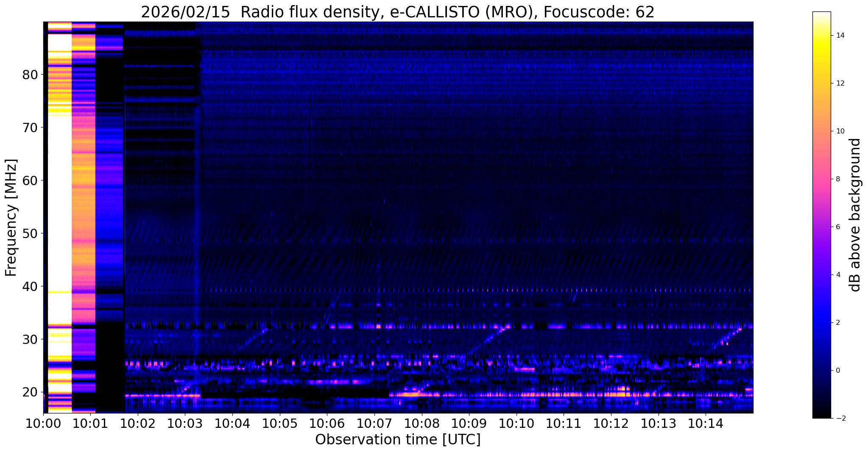Select the 10:08 time tick label

coord(421,424)
